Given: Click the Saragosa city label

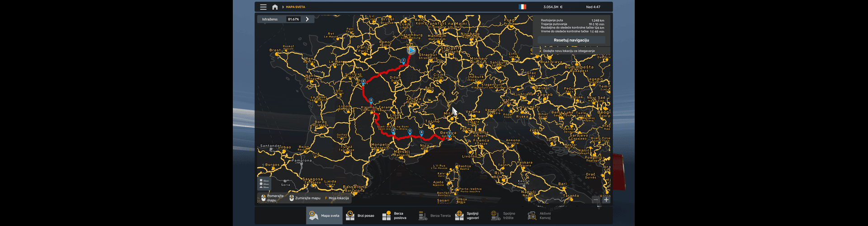Looking at the screenshot, I should [312, 179].
